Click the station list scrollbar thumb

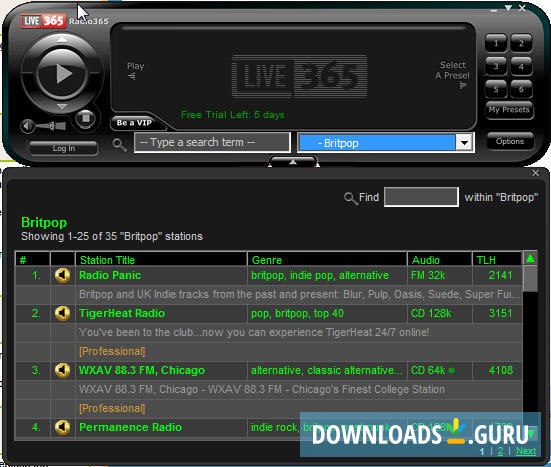click(530, 278)
